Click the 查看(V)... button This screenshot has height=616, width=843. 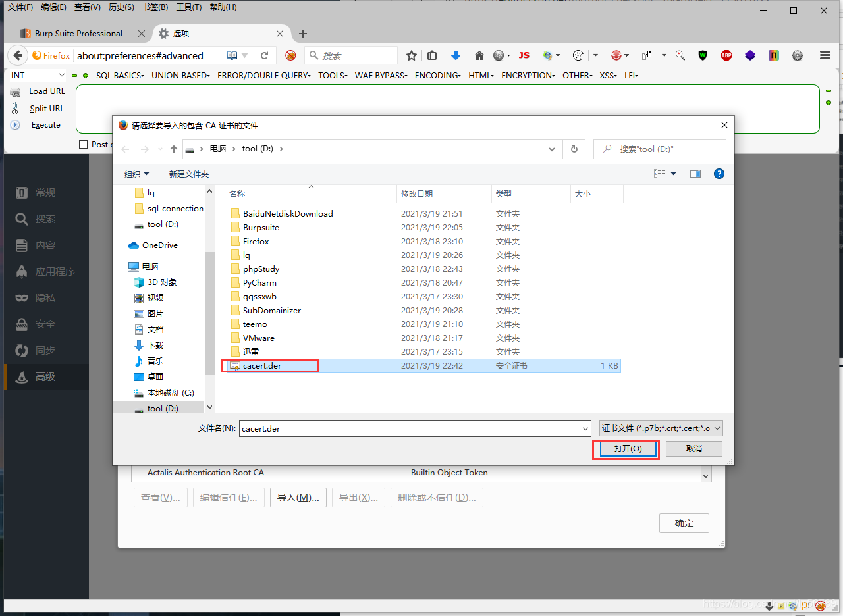pyautogui.click(x=161, y=498)
